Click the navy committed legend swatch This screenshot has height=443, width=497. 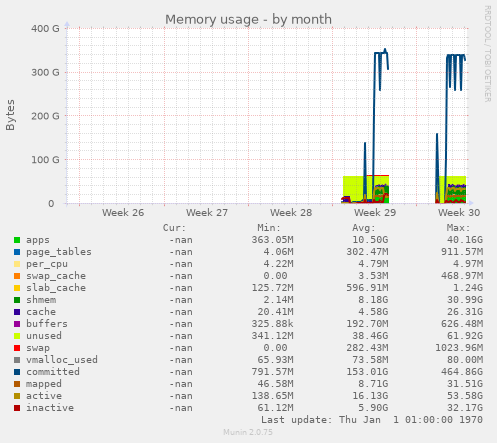(x=17, y=372)
